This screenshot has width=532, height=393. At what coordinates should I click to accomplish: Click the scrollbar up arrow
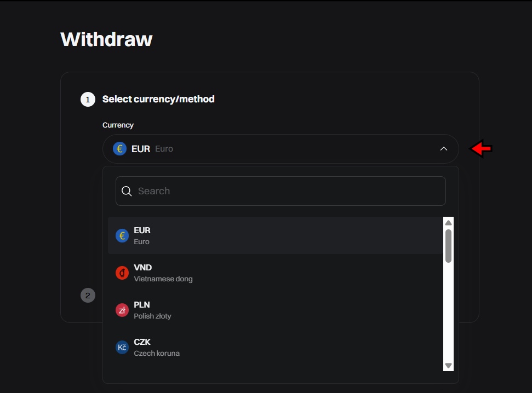[x=448, y=222]
